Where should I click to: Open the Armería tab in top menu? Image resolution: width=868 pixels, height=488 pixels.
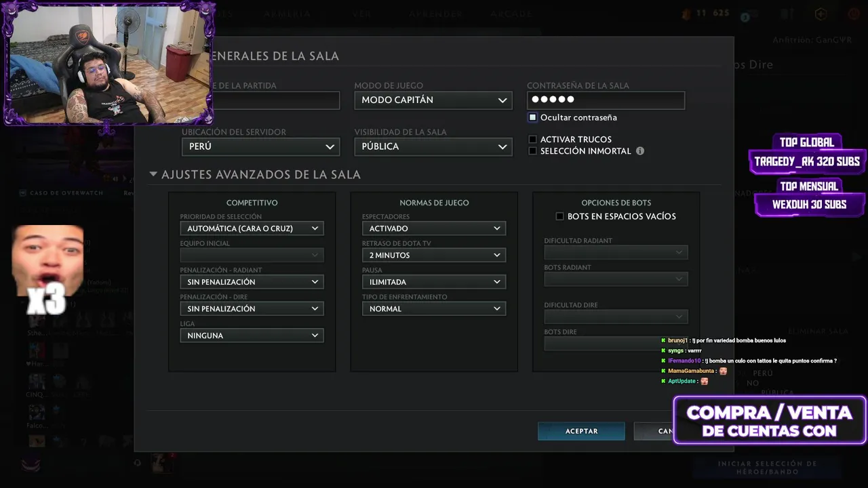tap(288, 14)
